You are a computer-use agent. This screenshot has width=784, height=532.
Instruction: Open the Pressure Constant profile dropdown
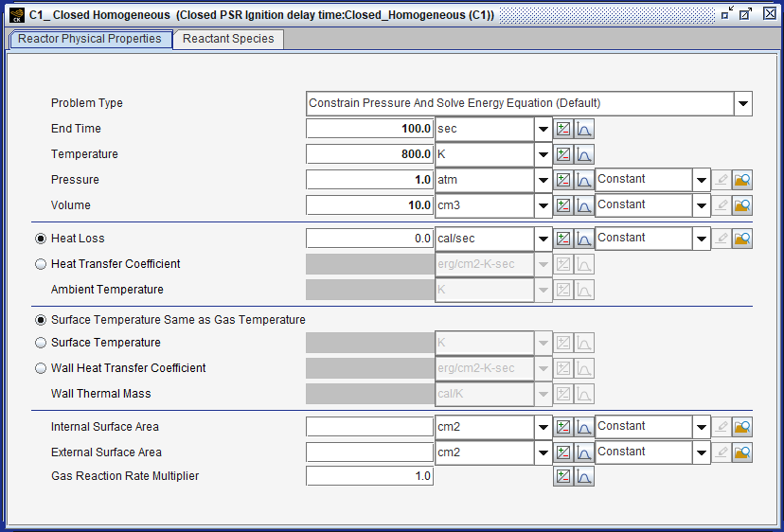tap(702, 180)
